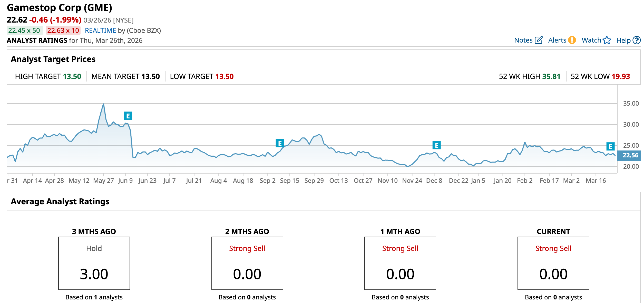This screenshot has width=644, height=303.
Task: Open the Alerts text link
Action: [557, 40]
